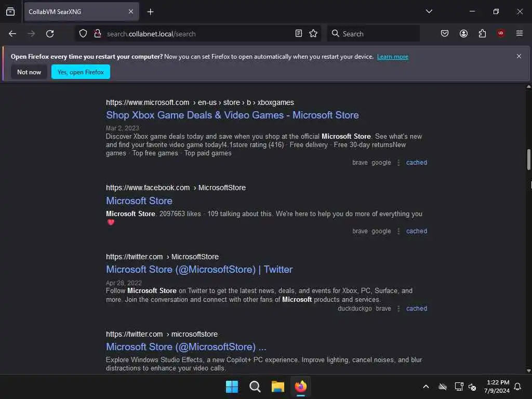This screenshot has width=532, height=399.
Task: Open Shop Xbox Game Deals result
Action: (232, 115)
